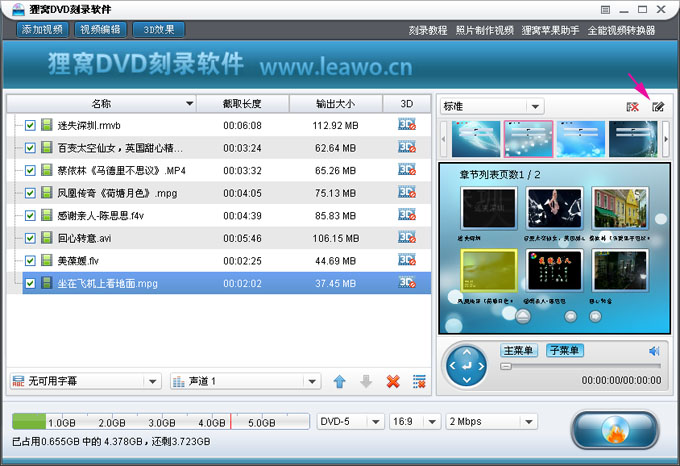Uncheck 迷失深圳.rmvb checkbox

[x=30, y=125]
